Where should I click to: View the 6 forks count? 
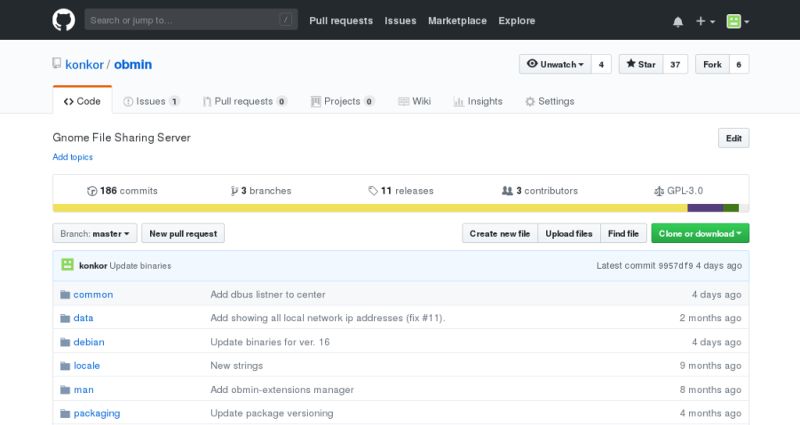(x=739, y=64)
